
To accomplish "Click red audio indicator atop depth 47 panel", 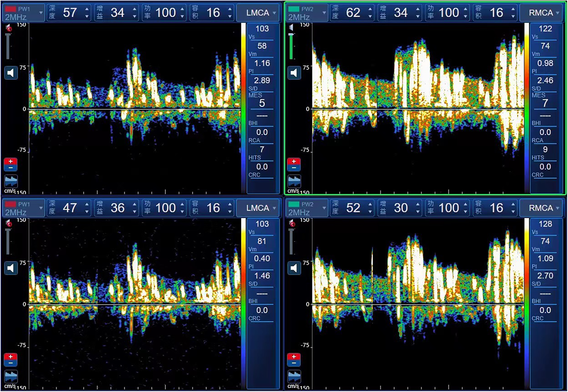I will pyautogui.click(x=9, y=224).
